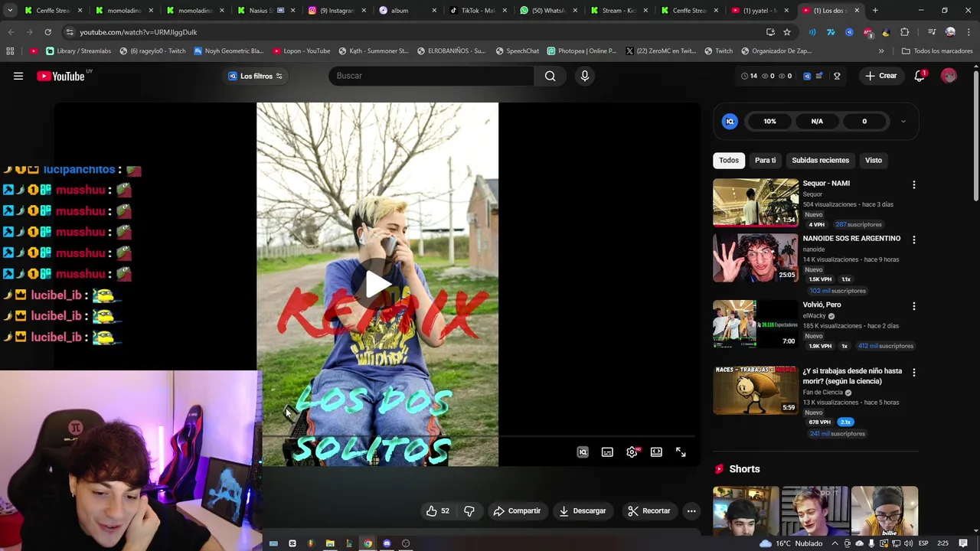Select the Todos chip
Image resolution: width=980 pixels, height=551 pixels.
(729, 160)
